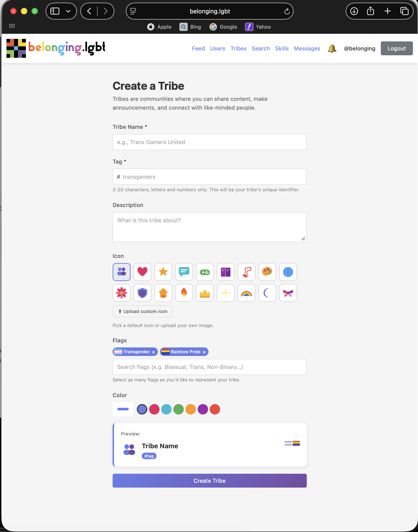Screen dimensions: 418x532
Task: Select the shield tribe icon
Action: point(142,293)
